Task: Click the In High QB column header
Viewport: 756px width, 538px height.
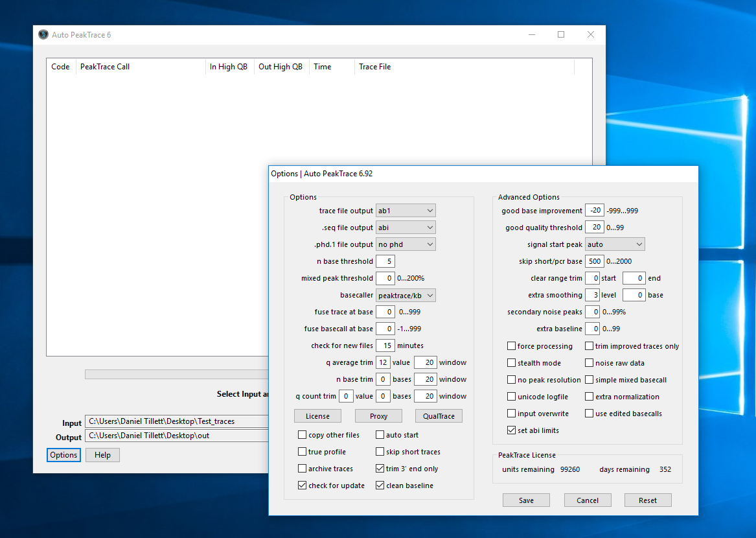Action: [x=229, y=67]
